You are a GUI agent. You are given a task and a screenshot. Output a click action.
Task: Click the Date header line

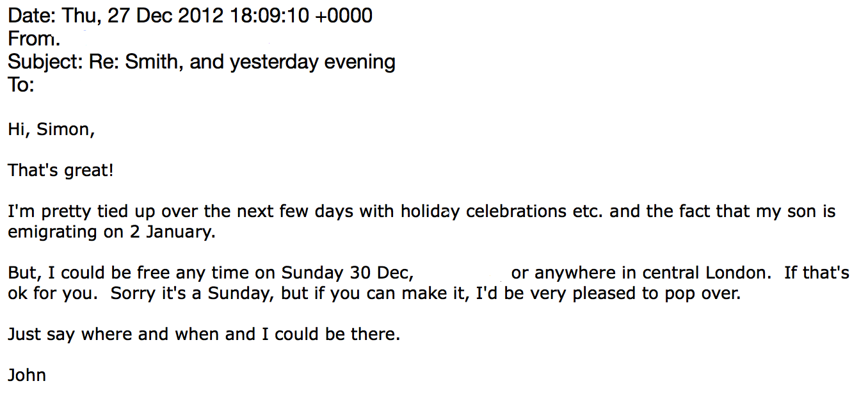pos(190,16)
